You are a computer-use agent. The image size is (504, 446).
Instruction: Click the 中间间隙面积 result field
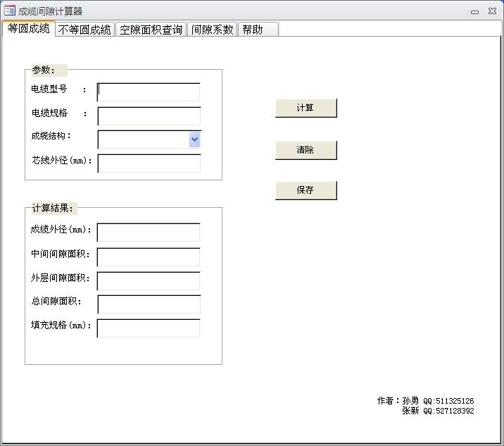point(149,256)
